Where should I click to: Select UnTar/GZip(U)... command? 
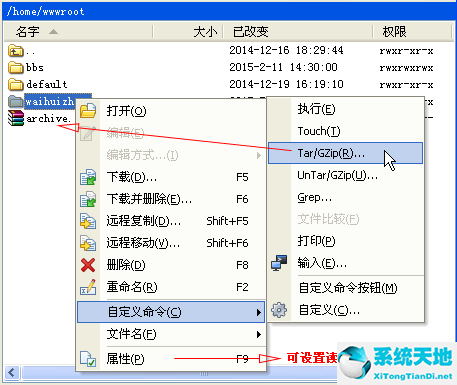pyautogui.click(x=346, y=175)
